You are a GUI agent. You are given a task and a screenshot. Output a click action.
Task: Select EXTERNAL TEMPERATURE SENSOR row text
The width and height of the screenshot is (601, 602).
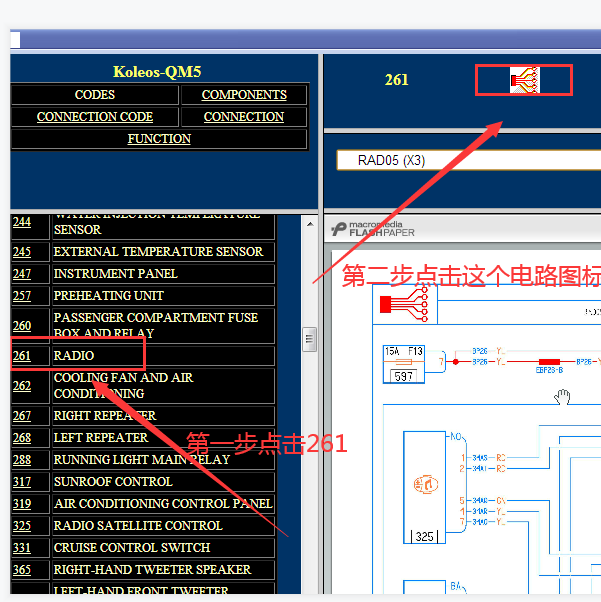(x=158, y=251)
